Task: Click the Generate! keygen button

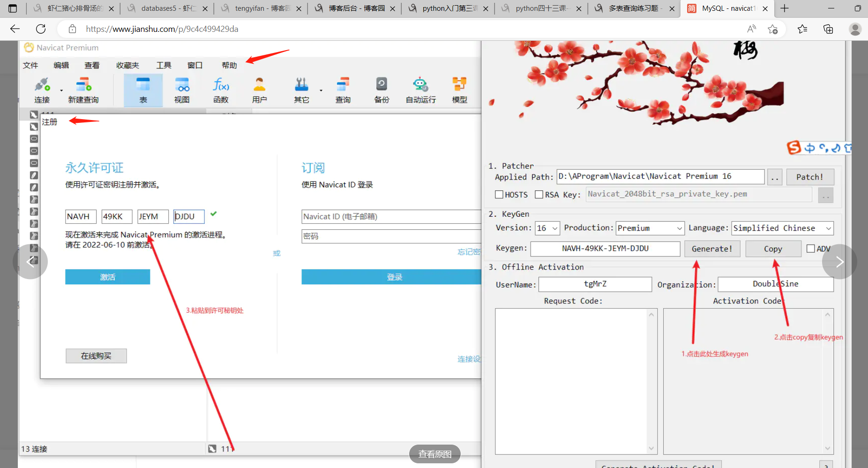Action: 712,249
